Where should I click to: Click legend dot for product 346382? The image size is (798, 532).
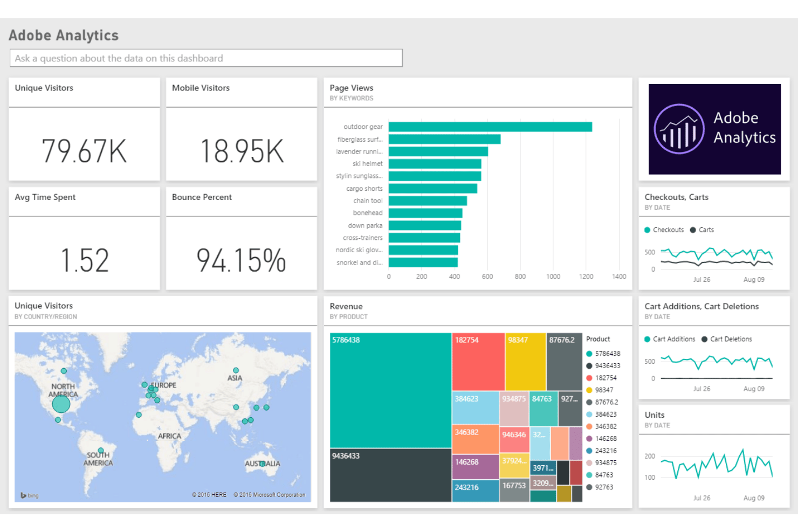[589, 427]
